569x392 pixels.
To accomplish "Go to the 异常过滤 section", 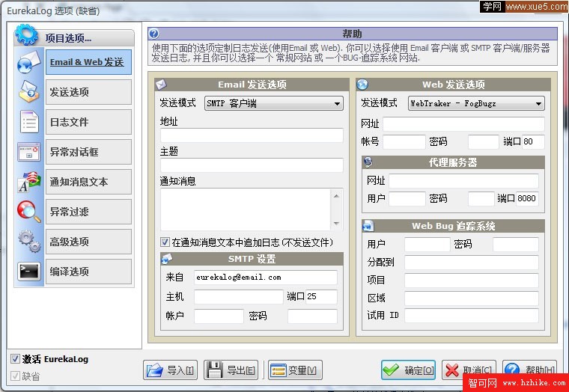I will [x=88, y=212].
